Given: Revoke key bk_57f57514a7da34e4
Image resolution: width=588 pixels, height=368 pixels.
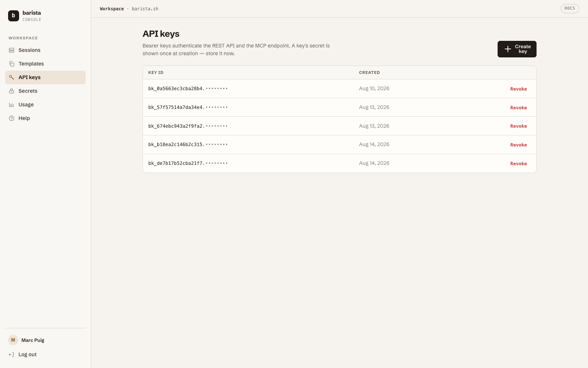Looking at the screenshot, I should pyautogui.click(x=519, y=108).
